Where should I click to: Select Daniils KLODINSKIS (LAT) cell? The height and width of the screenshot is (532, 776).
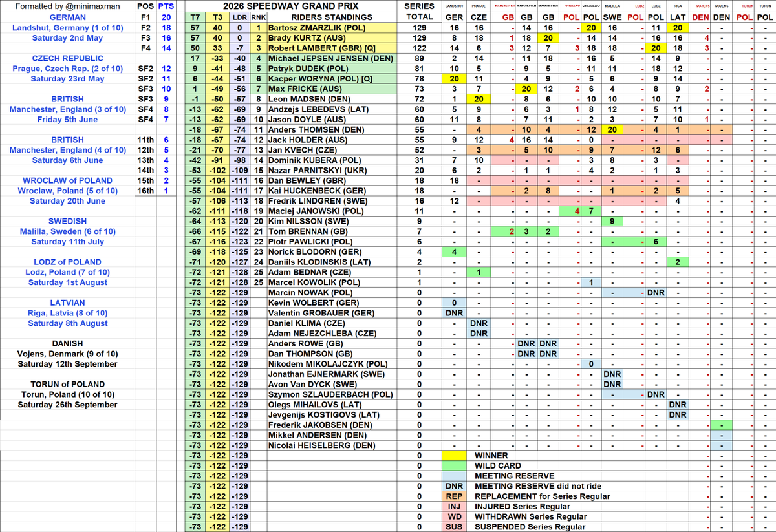point(331,262)
